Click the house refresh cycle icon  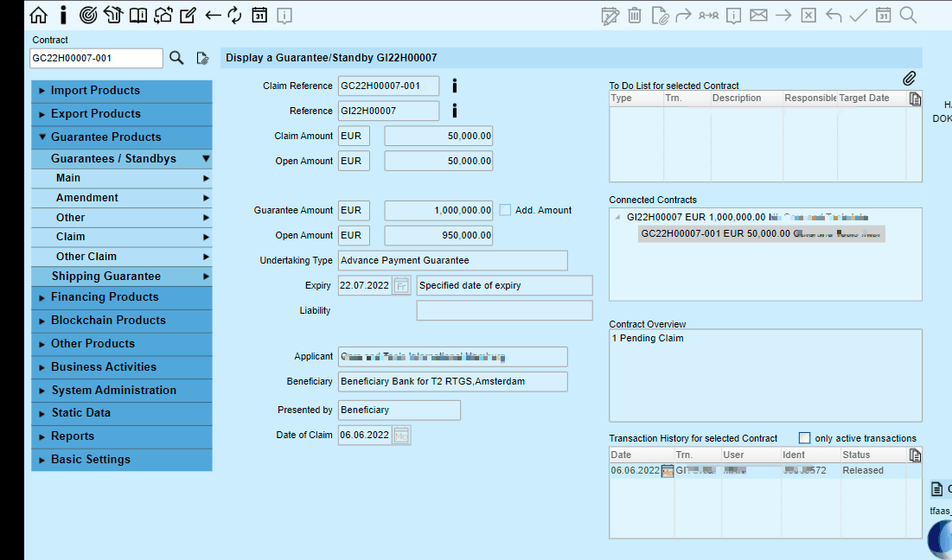click(163, 16)
